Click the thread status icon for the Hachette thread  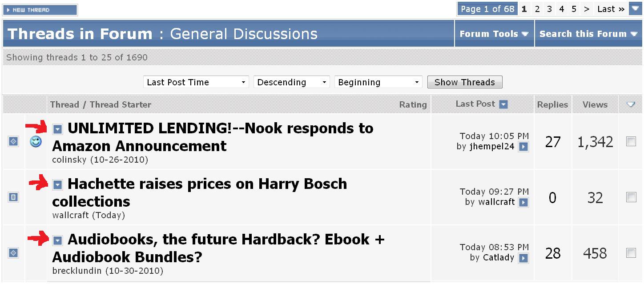pos(13,197)
